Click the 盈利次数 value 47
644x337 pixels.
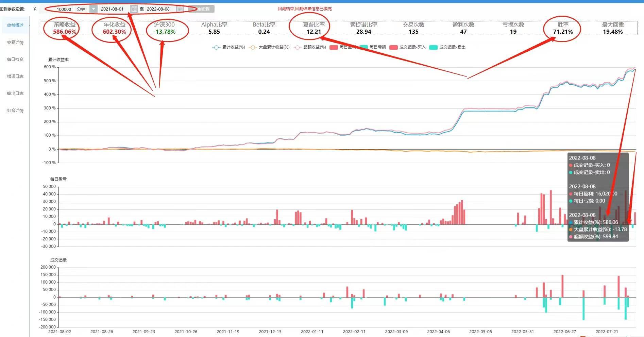[x=463, y=32]
